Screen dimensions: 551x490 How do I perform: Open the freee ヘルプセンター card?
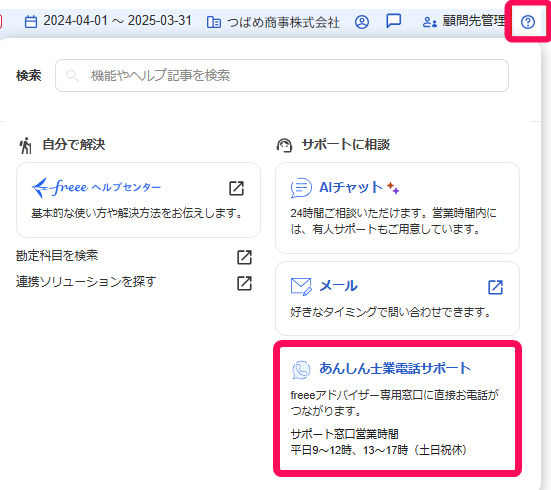coord(138,200)
